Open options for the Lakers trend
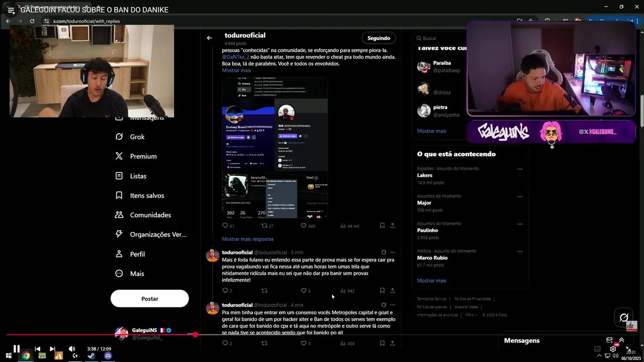The image size is (644, 362). click(x=520, y=169)
